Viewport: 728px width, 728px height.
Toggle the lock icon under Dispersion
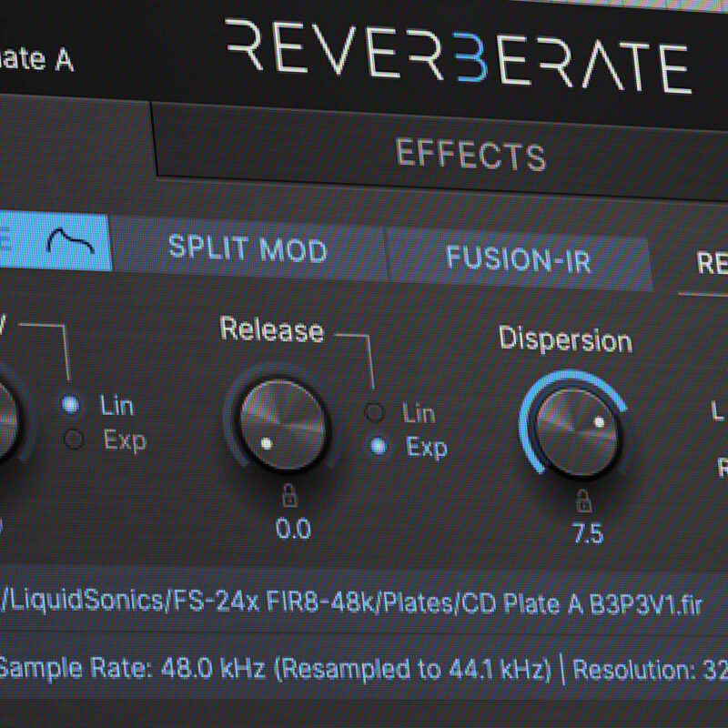coord(583,501)
